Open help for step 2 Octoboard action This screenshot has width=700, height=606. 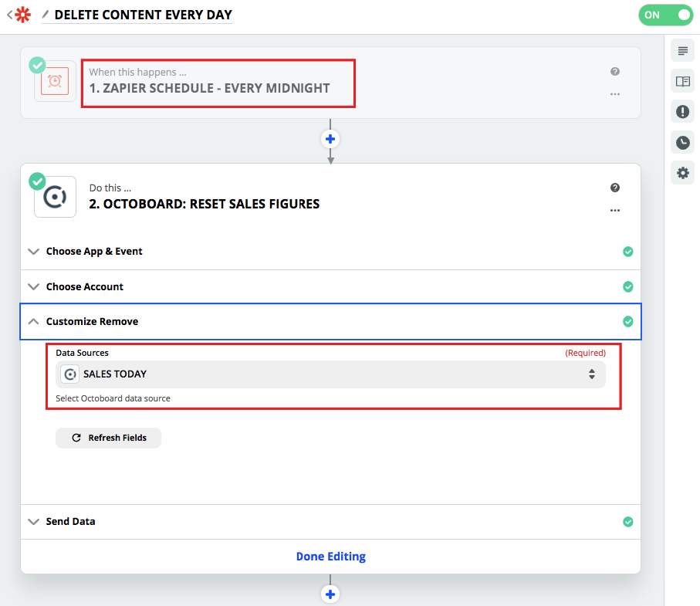615,188
